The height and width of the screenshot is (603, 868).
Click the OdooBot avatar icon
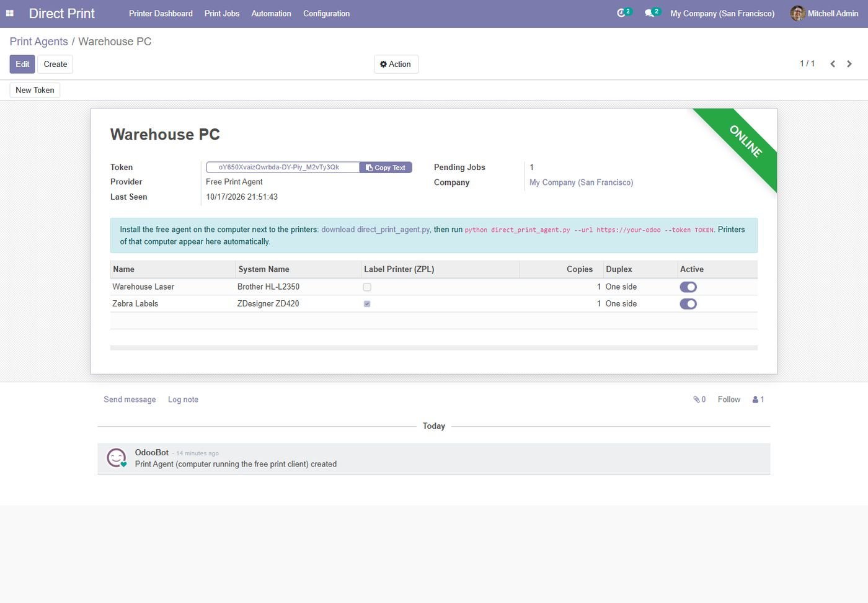[x=117, y=458]
